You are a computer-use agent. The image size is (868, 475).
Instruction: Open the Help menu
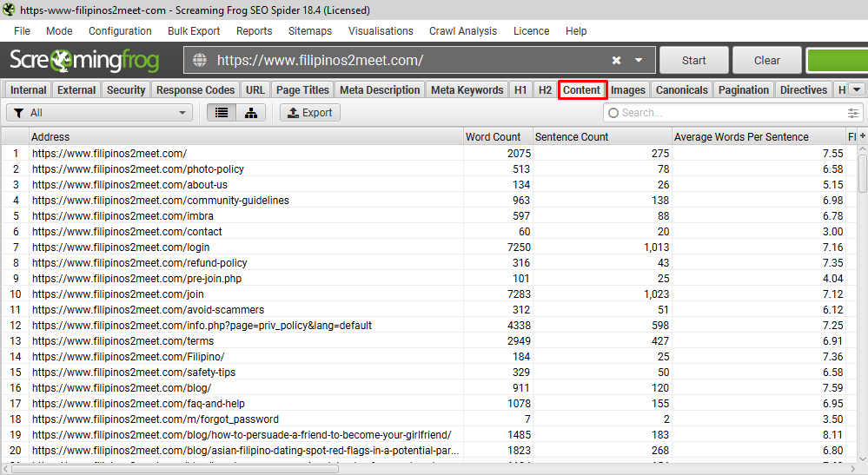576,31
